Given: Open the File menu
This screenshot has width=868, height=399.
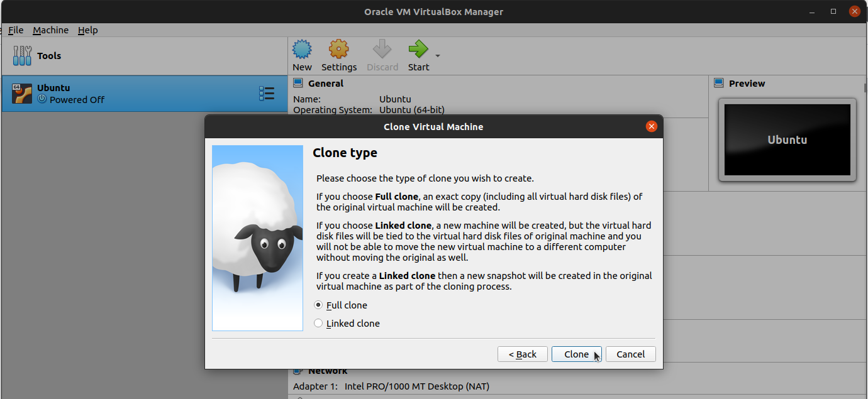Looking at the screenshot, I should [16, 30].
